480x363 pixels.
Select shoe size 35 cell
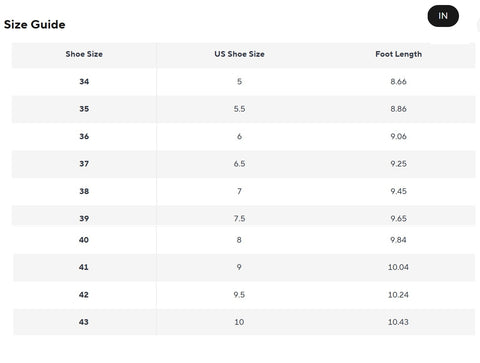[84, 109]
